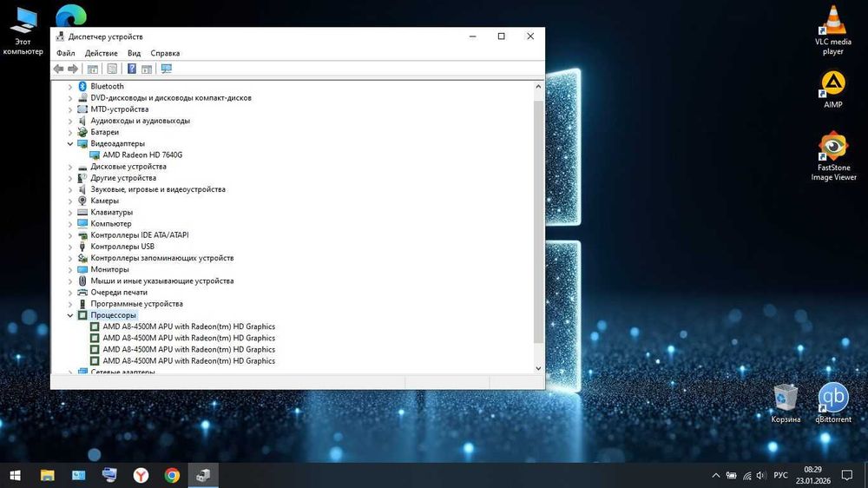Open the Справка menu
The width and height of the screenshot is (868, 488).
point(165,53)
